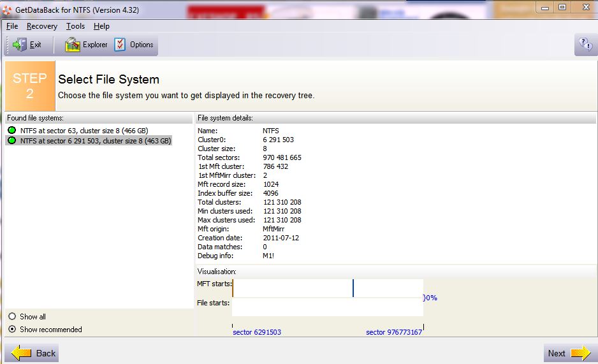Click the Index buffer size value 4096

270,193
